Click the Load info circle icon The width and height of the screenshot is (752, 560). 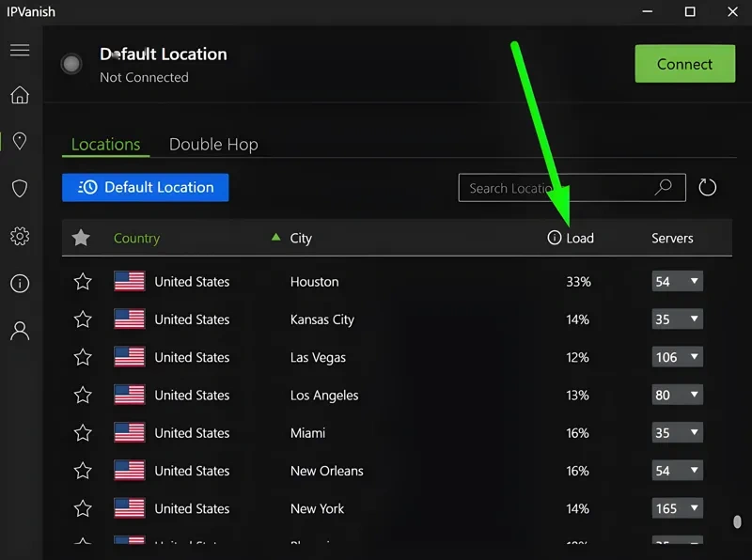554,238
